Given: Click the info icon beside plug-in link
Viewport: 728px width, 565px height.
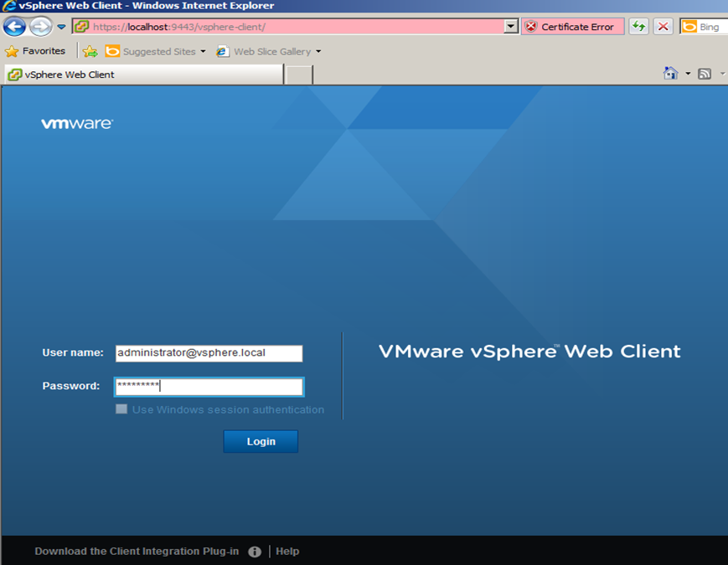Looking at the screenshot, I should (x=255, y=552).
